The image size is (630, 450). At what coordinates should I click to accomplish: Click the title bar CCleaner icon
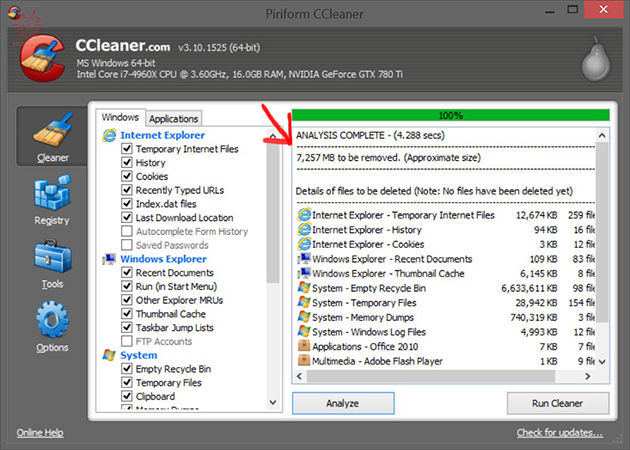pos(14,12)
